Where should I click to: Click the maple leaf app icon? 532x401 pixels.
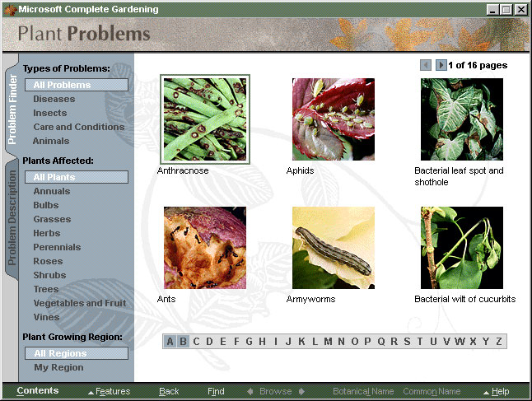pyautogui.click(x=10, y=10)
